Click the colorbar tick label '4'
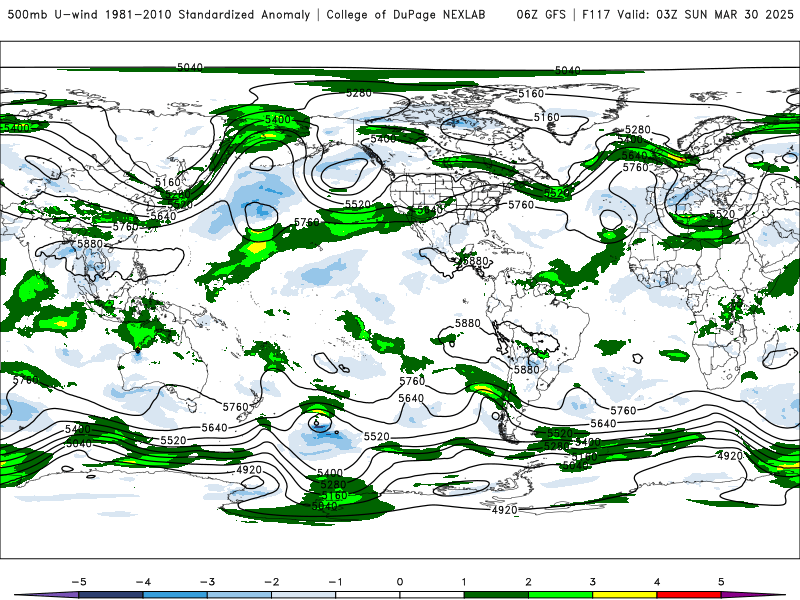Viewport: 800px width, 600px height. 657,582
